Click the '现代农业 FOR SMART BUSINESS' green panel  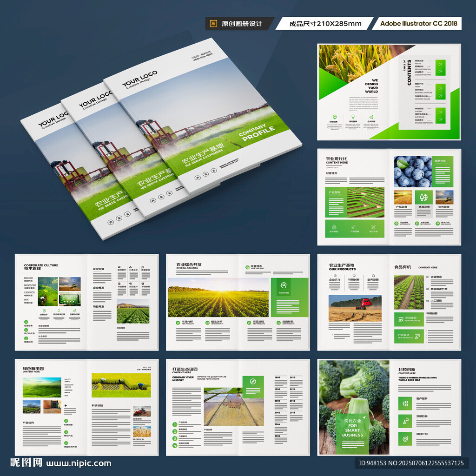tap(352, 433)
